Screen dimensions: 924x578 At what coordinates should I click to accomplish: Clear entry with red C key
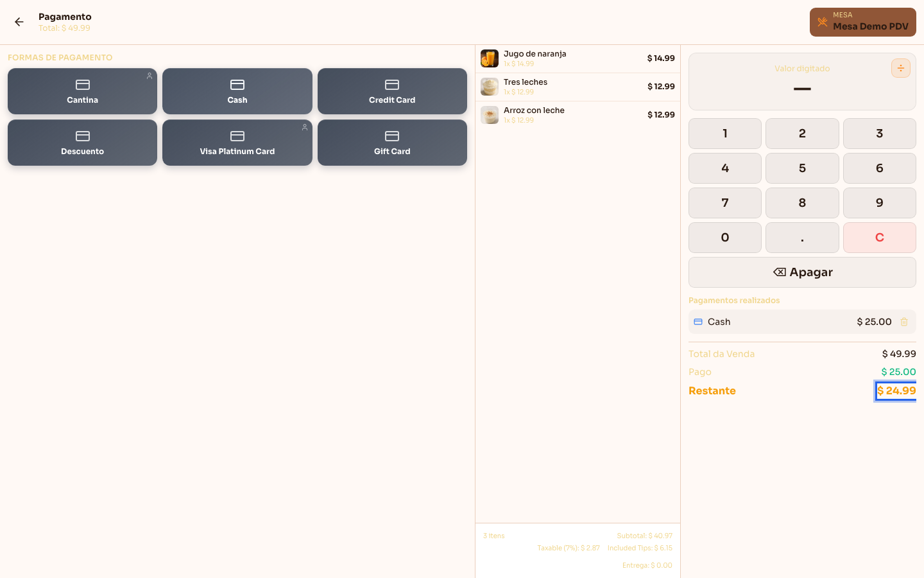880,238
